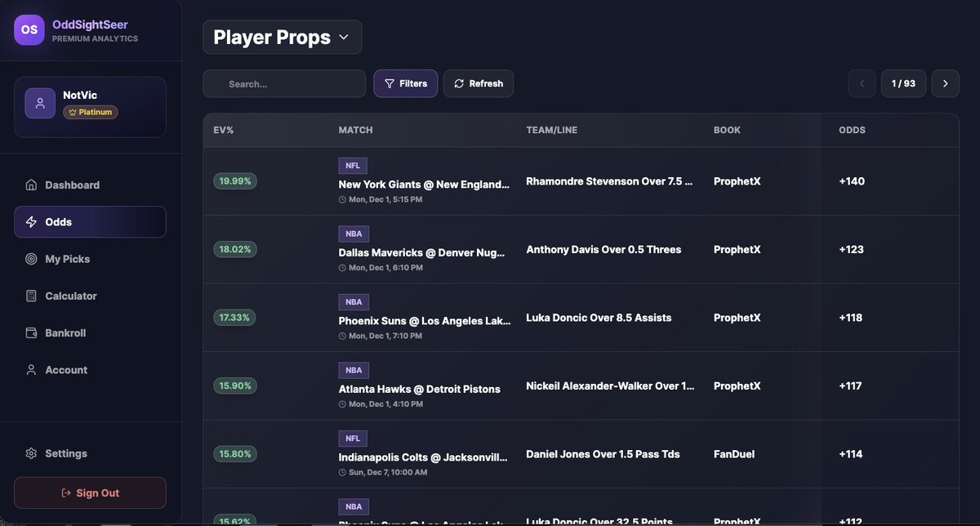Click the 18.02% EV badge
980x526 pixels.
[235, 249]
